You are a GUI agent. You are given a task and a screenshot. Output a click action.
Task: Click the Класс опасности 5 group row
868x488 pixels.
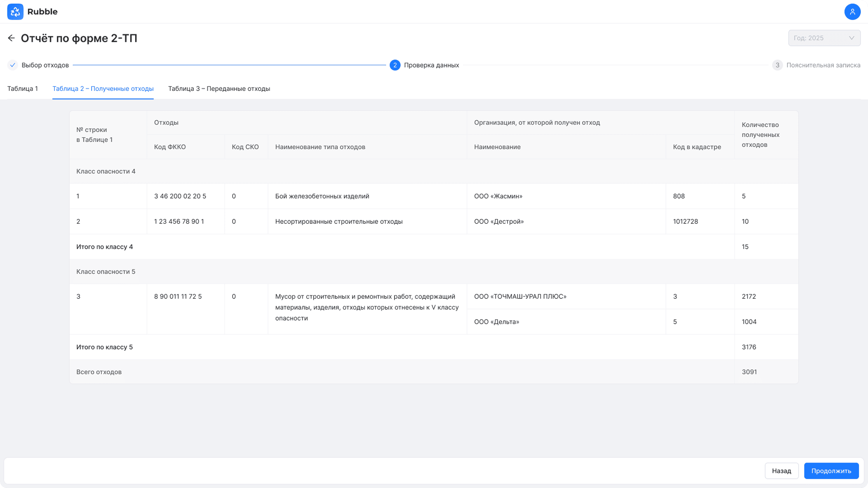coord(434,271)
